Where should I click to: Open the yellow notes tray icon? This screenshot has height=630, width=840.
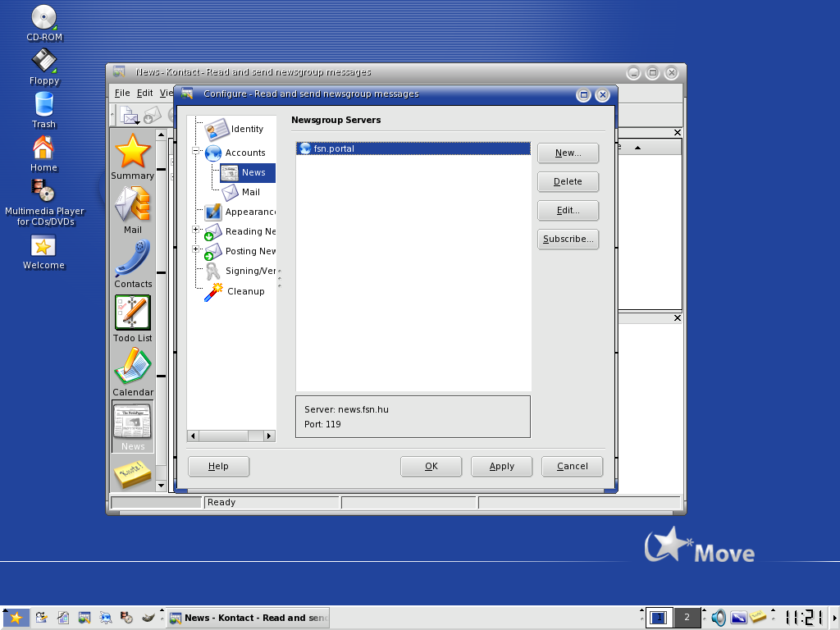pyautogui.click(x=758, y=617)
